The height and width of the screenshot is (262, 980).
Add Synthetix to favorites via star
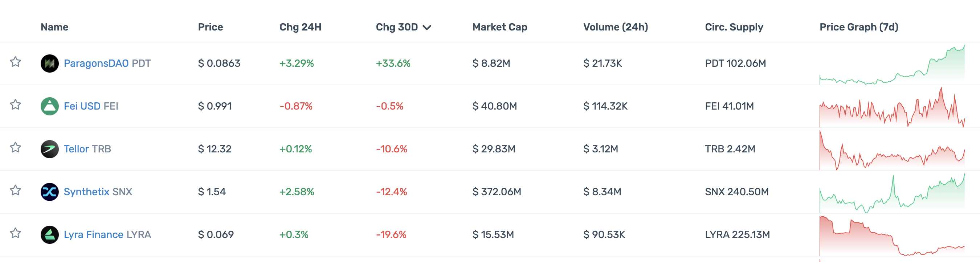point(15,190)
